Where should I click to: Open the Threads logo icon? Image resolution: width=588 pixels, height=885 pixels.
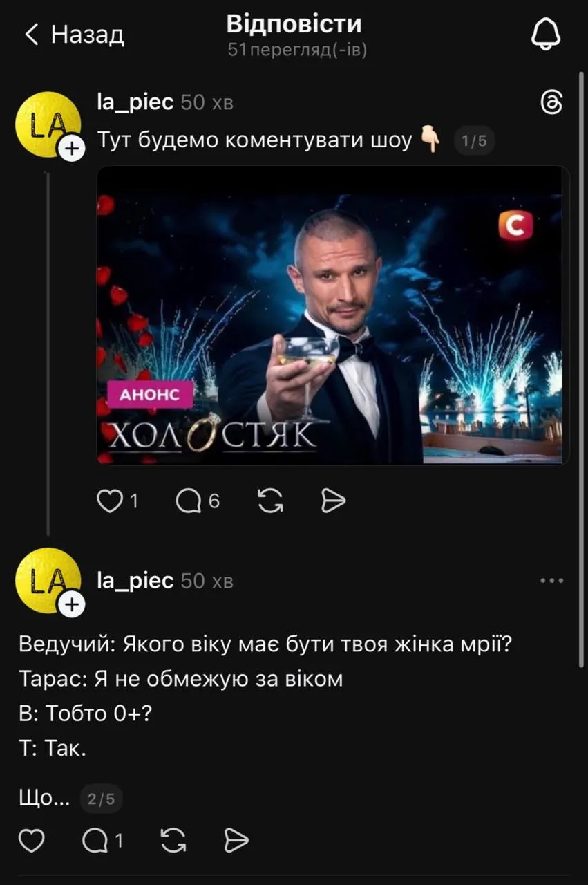pyautogui.click(x=551, y=103)
